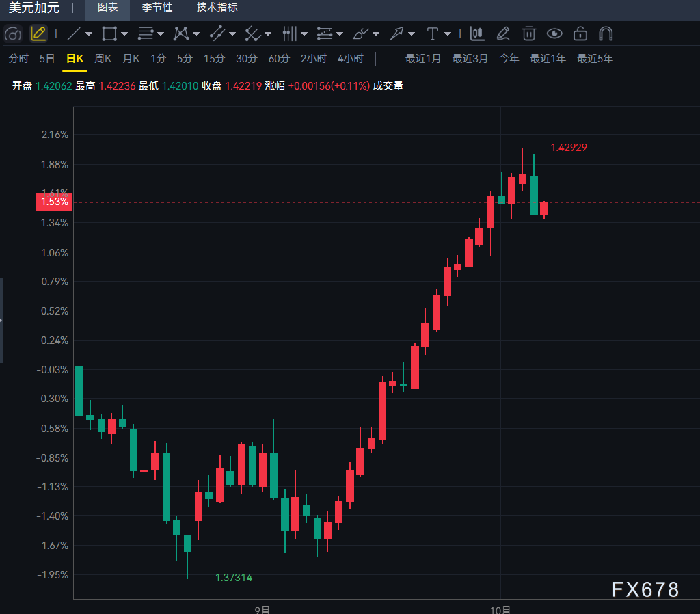This screenshot has height=614, width=700.
Task: Open the vertical cycle lines dropdown
Action: [x=304, y=34]
